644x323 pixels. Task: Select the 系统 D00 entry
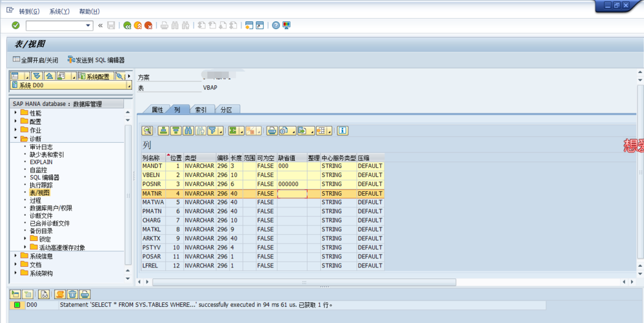pyautogui.click(x=71, y=85)
